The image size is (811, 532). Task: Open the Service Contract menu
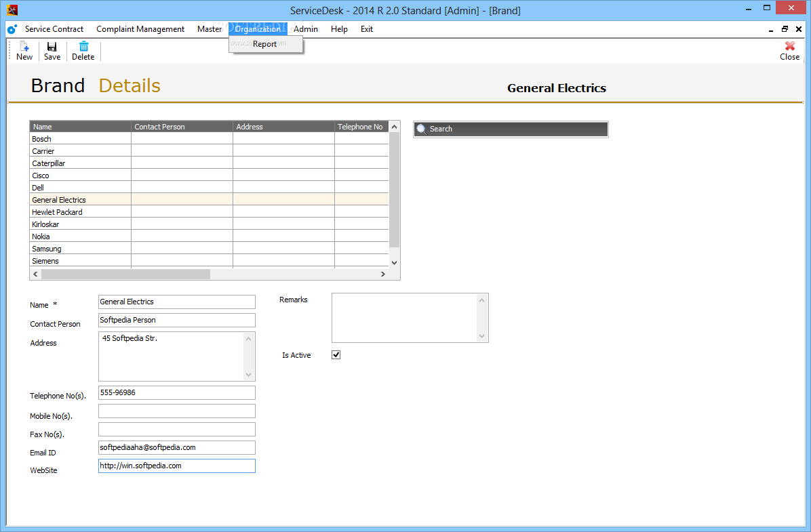pos(54,29)
